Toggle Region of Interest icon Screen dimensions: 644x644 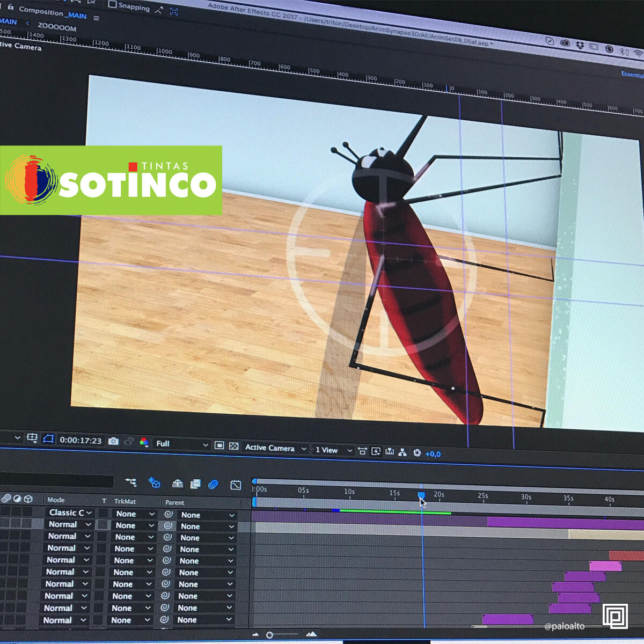pyautogui.click(x=219, y=445)
